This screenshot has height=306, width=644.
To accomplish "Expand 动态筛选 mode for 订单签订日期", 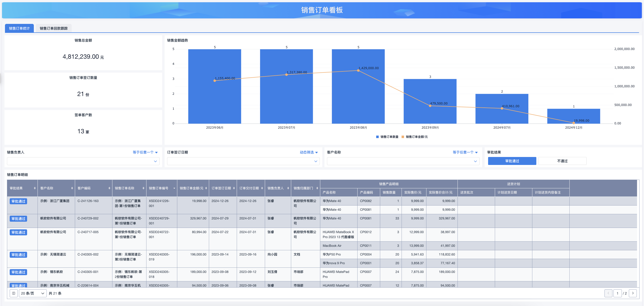I will pyautogui.click(x=309, y=152).
